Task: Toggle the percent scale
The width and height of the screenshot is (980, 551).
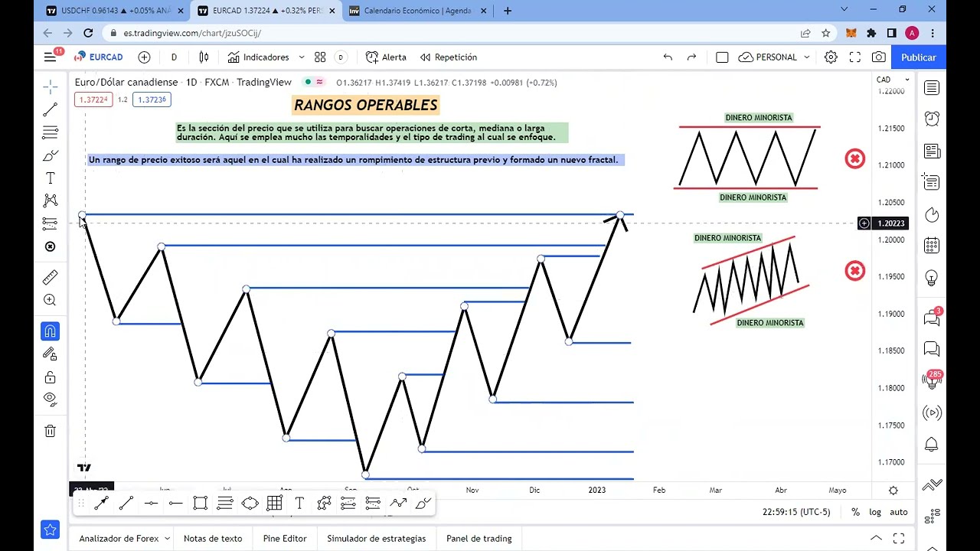Action: [x=855, y=512]
